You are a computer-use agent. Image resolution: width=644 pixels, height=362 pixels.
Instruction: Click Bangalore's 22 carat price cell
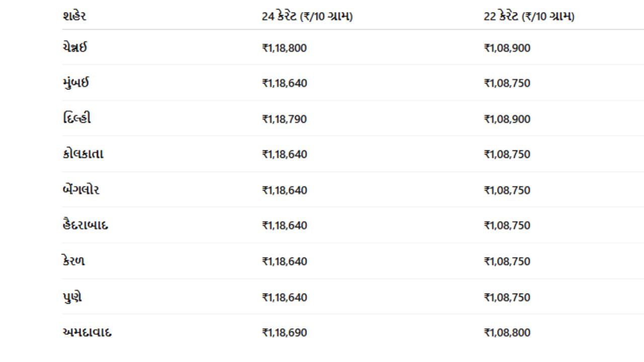[507, 191]
